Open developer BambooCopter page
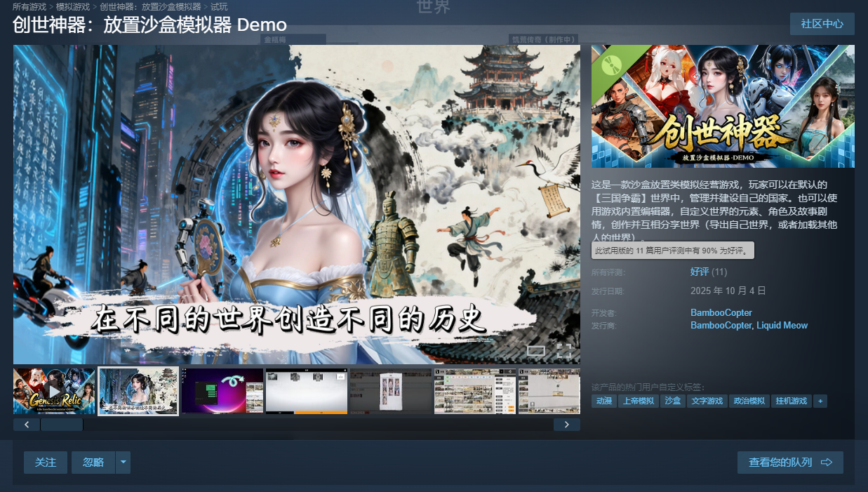The height and width of the screenshot is (492, 868). point(721,313)
